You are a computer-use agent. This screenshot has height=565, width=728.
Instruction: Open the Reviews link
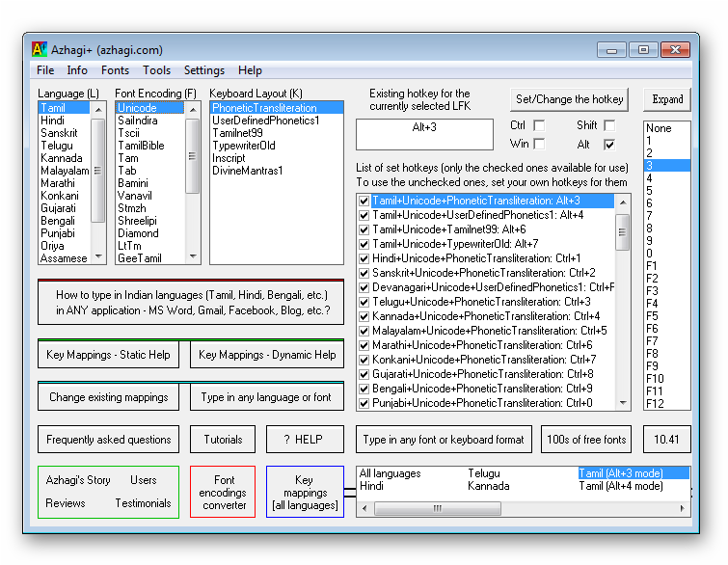pyautogui.click(x=66, y=503)
